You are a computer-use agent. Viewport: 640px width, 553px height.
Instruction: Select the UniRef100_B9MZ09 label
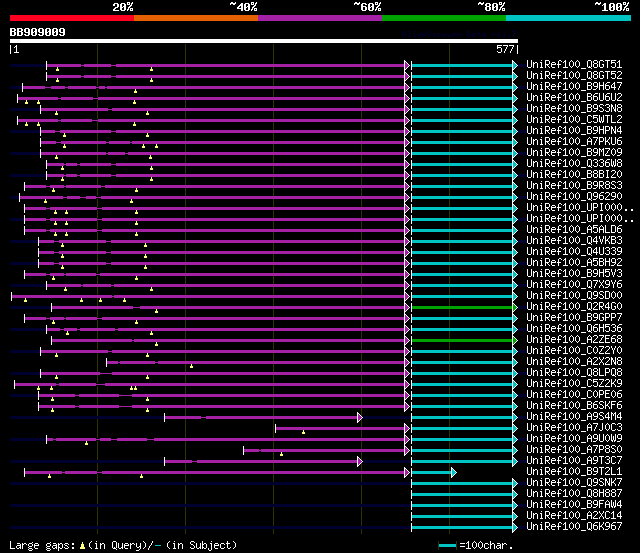[574, 153]
